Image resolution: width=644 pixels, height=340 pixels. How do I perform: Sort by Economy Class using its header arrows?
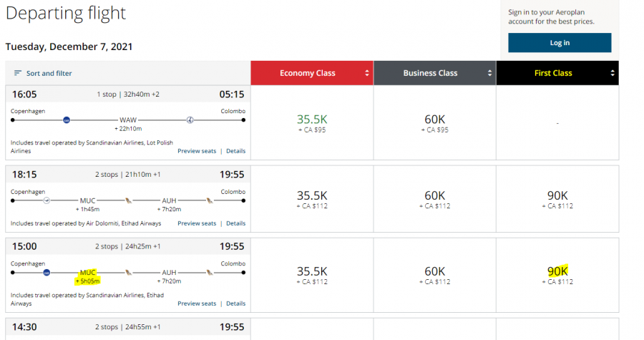tap(367, 73)
